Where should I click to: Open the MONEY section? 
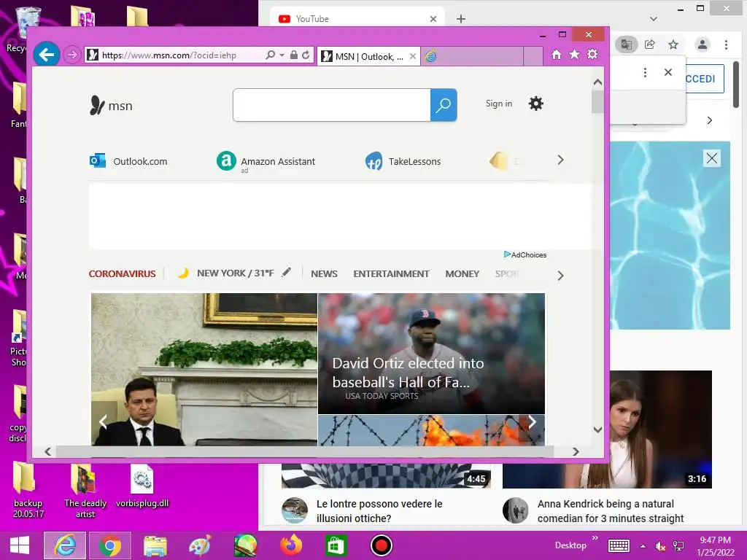point(462,274)
